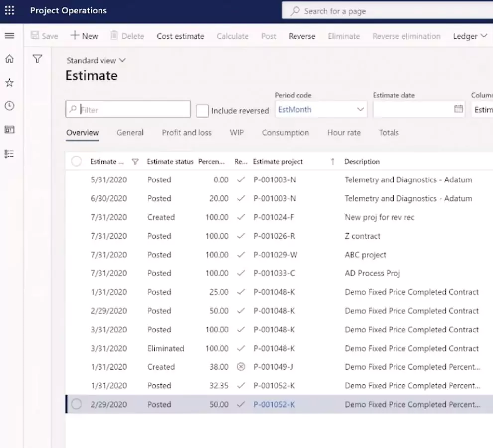The height and width of the screenshot is (448, 493).
Task: Switch to the Hour rate tab
Action: [x=344, y=133]
